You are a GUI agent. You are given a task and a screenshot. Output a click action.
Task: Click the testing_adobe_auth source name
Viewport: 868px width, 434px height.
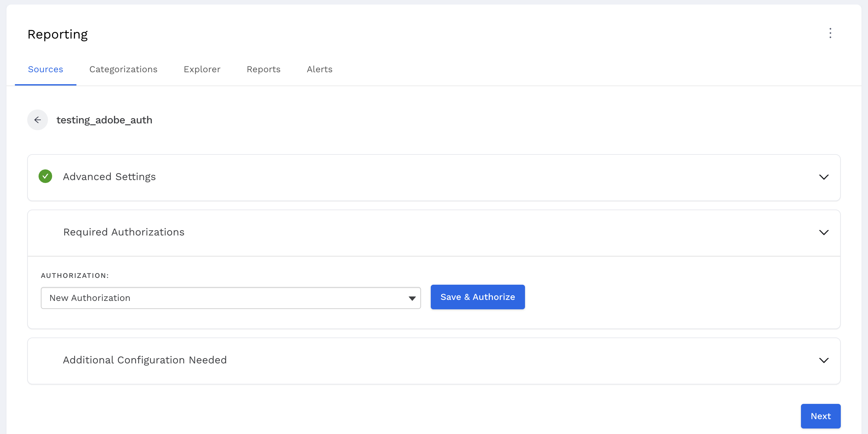click(x=104, y=120)
